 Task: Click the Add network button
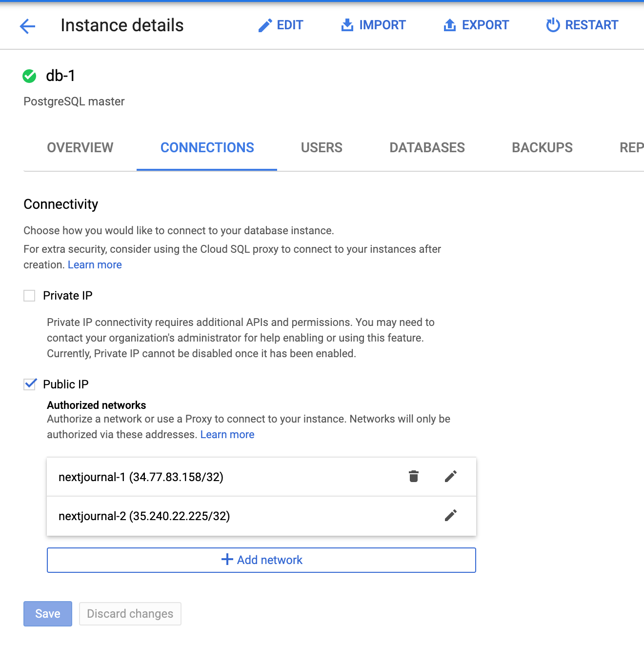point(262,560)
